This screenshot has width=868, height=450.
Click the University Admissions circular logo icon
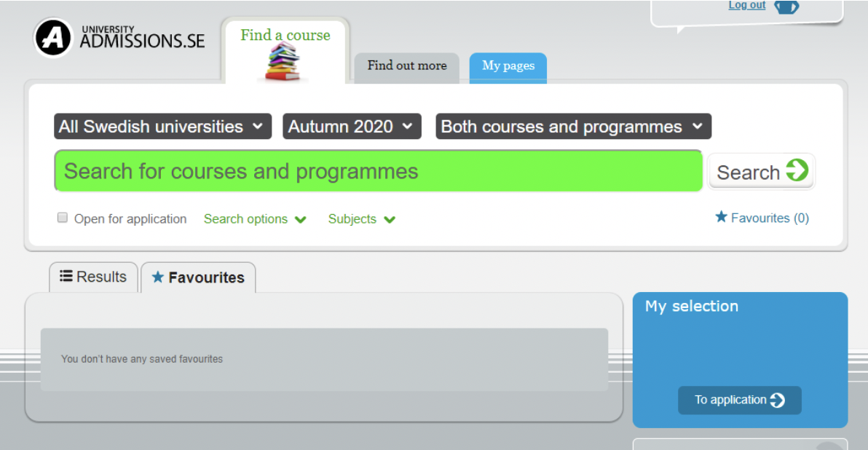[53, 37]
